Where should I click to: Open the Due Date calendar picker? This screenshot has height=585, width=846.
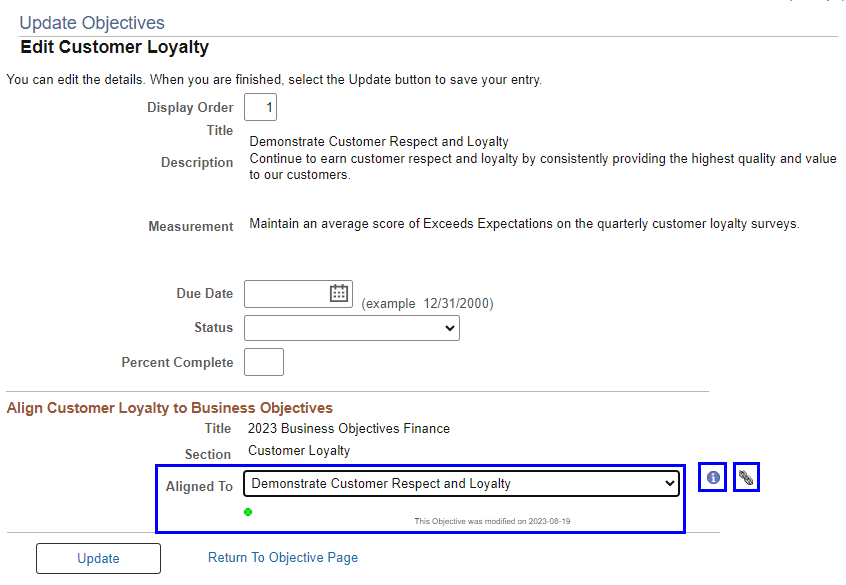[338, 293]
